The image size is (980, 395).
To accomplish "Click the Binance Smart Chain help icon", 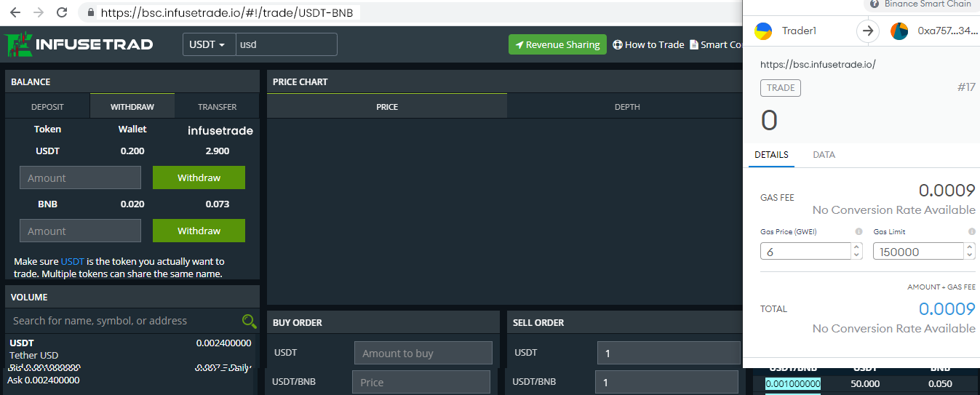I will (x=875, y=4).
